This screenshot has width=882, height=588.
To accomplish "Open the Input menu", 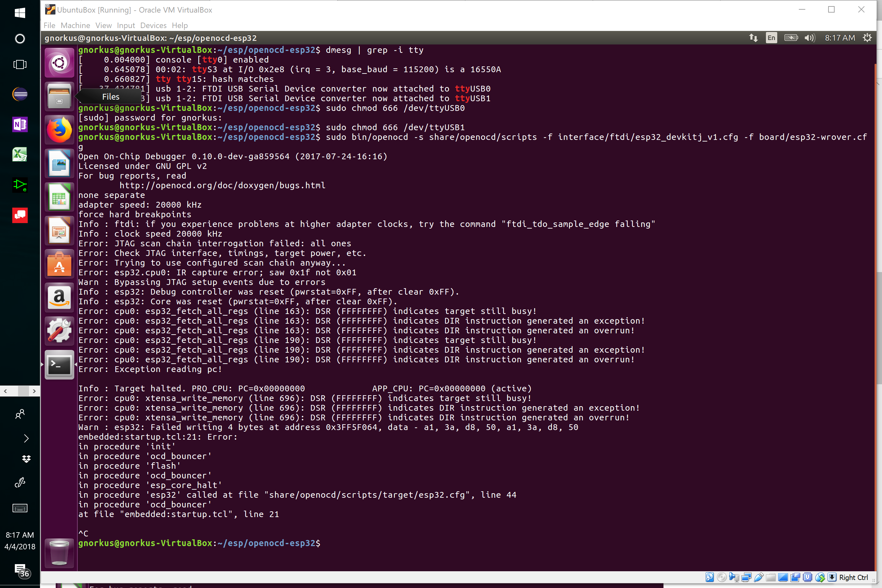I will coord(126,25).
